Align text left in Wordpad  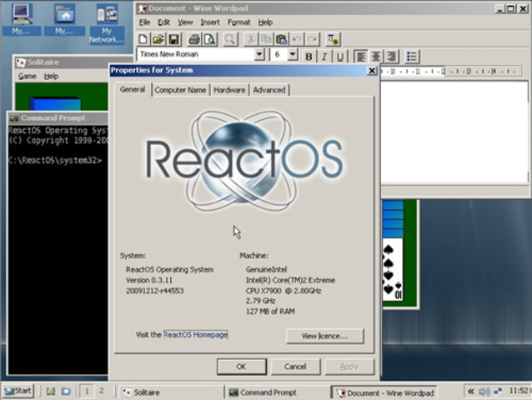point(361,57)
